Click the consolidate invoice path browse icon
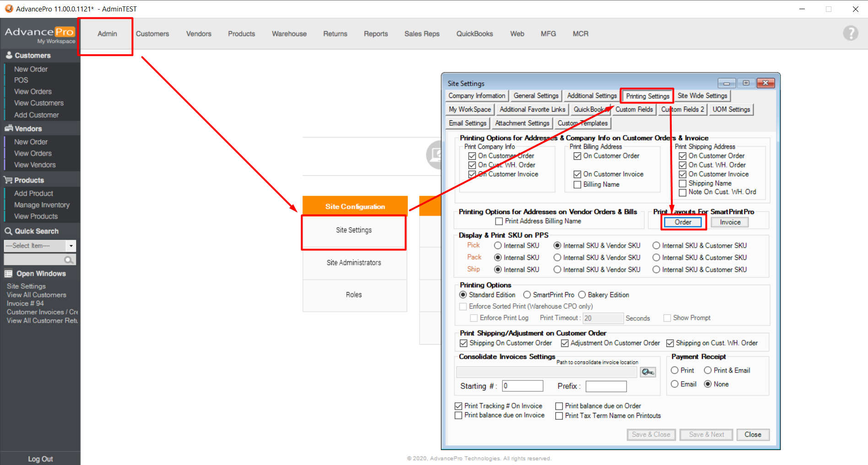This screenshot has width=868, height=465. [647, 372]
